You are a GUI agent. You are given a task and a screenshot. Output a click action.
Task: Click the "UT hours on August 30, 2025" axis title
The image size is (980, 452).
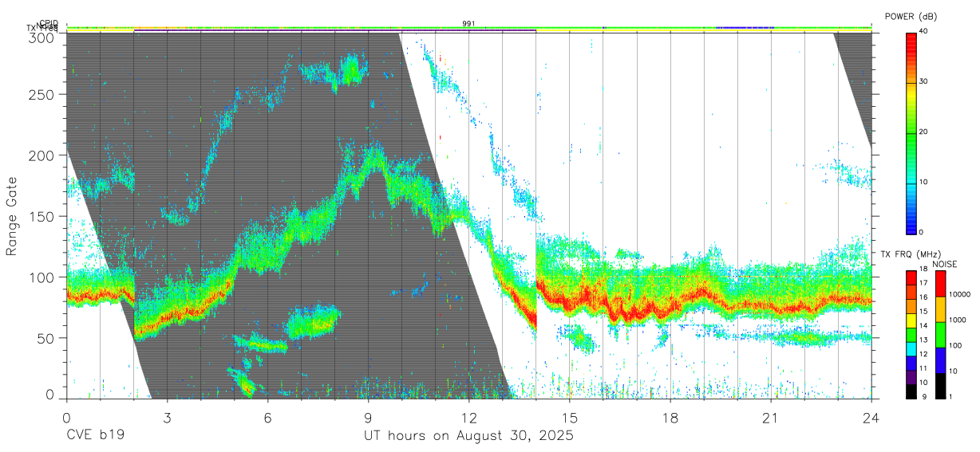468,436
